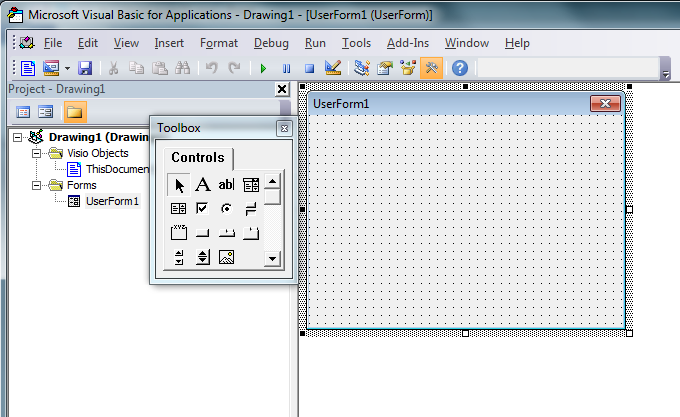Click View Code icon in Project panel
680x417 pixels.
pyautogui.click(x=23, y=112)
